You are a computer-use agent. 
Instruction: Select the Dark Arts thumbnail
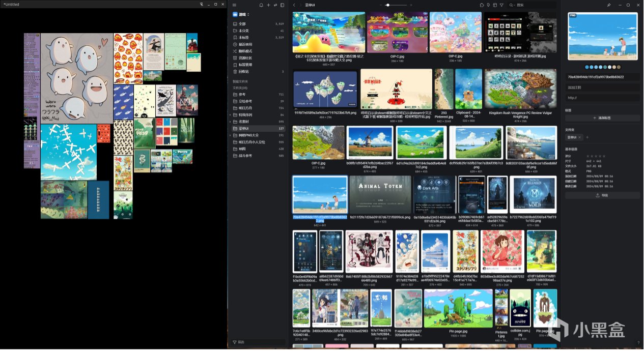click(x=435, y=195)
